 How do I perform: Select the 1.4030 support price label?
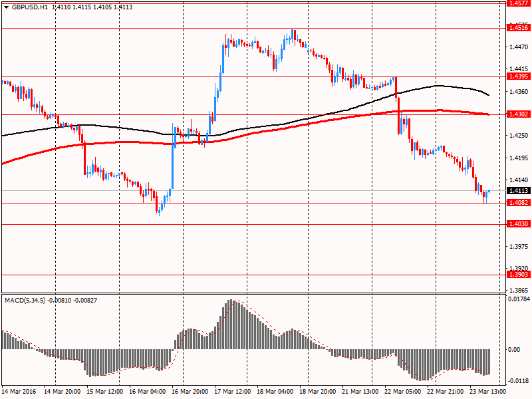[519, 224]
